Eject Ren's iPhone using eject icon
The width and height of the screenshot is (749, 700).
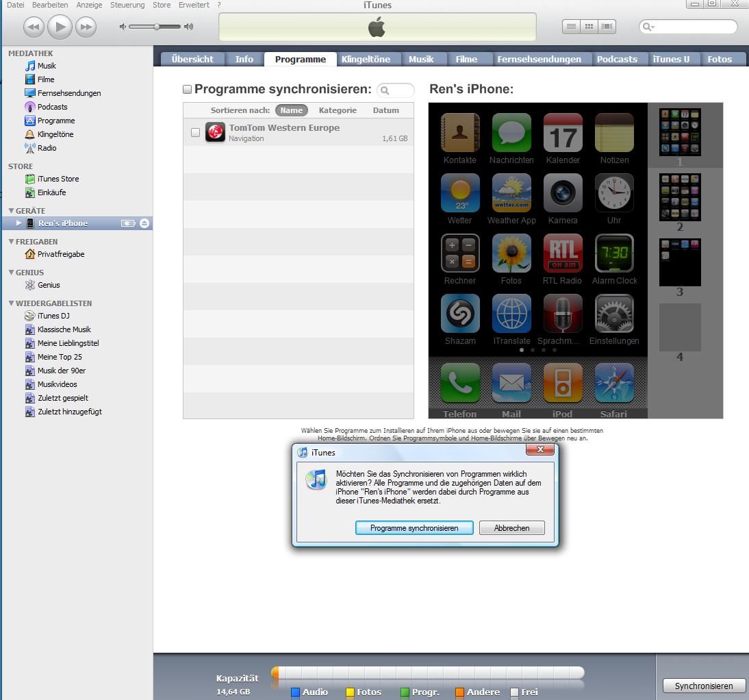click(x=144, y=223)
